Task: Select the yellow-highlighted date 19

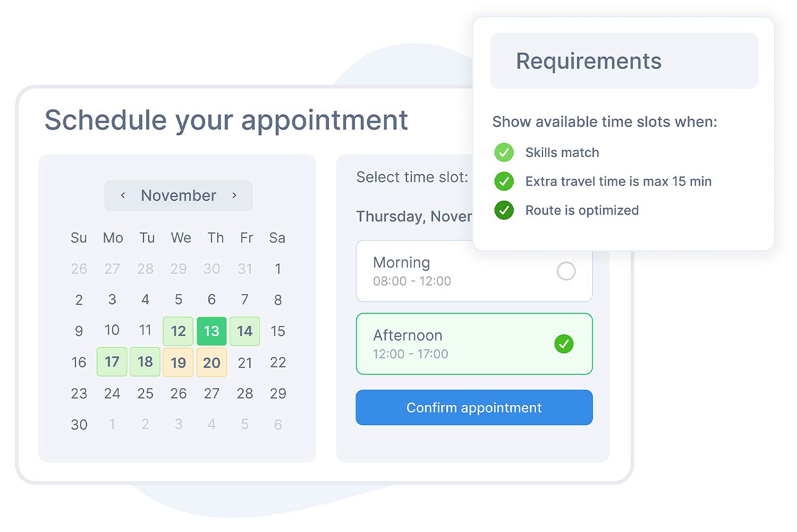Action: [179, 363]
